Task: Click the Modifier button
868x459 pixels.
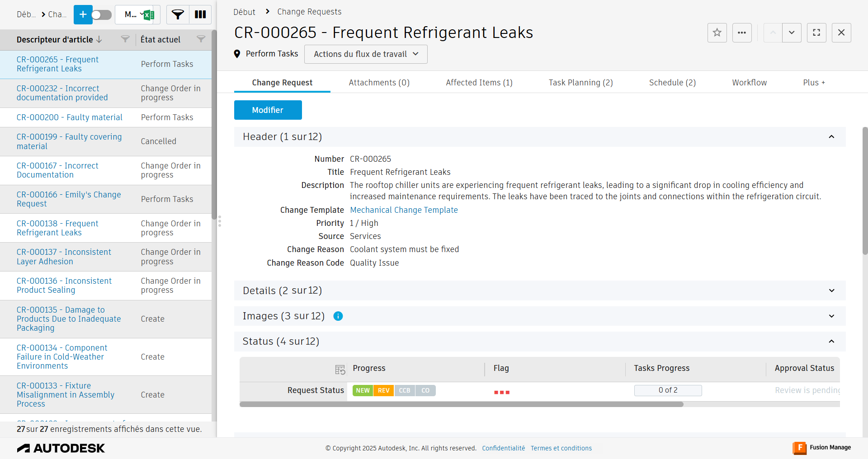Action: coord(268,110)
